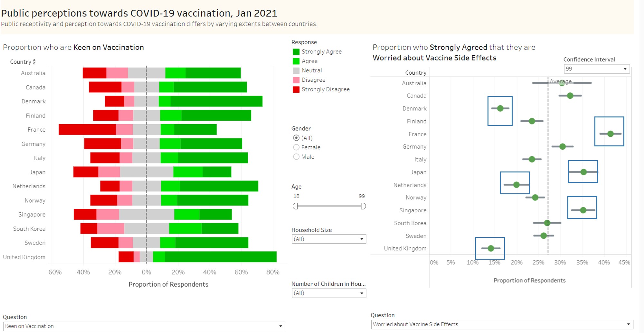Click the Disagree pink legend swatch
Image resolution: width=644 pixels, height=333 pixels.
point(296,80)
